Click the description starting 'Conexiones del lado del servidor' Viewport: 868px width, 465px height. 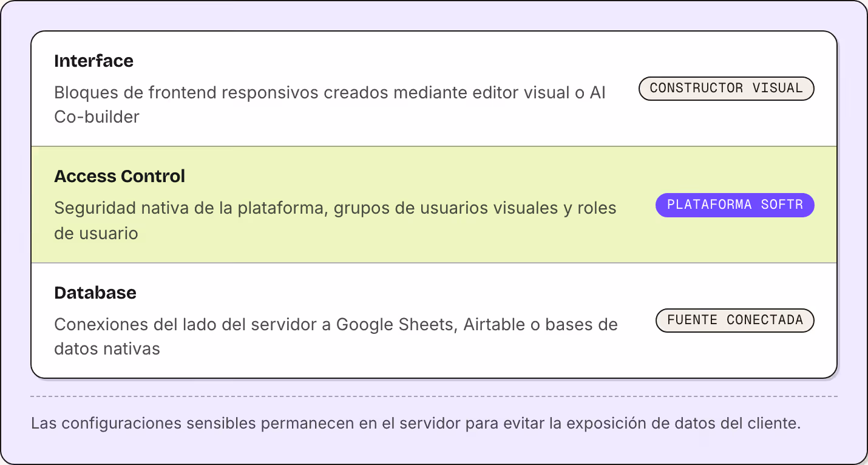[x=336, y=336]
